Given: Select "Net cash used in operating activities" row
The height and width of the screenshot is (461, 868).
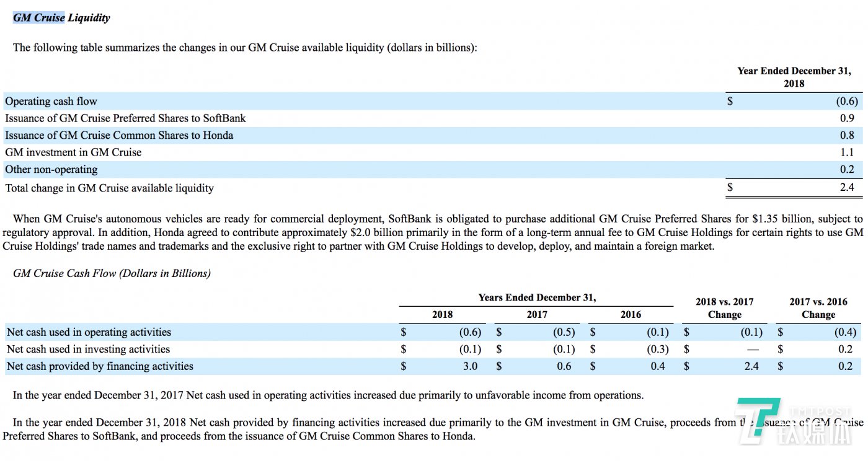Looking at the screenshot, I should (89, 332).
